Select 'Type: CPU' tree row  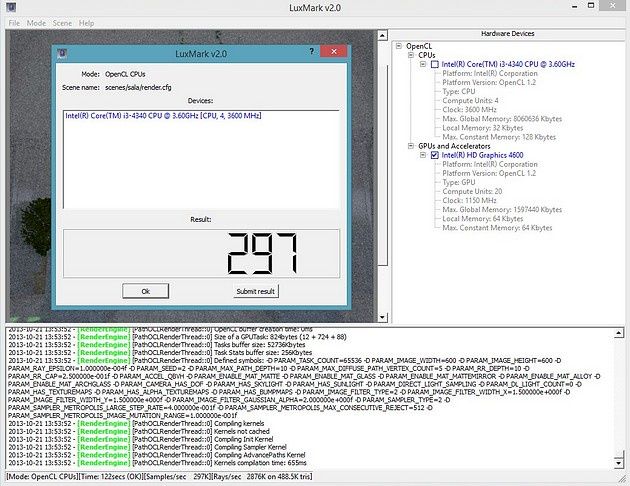click(x=459, y=92)
